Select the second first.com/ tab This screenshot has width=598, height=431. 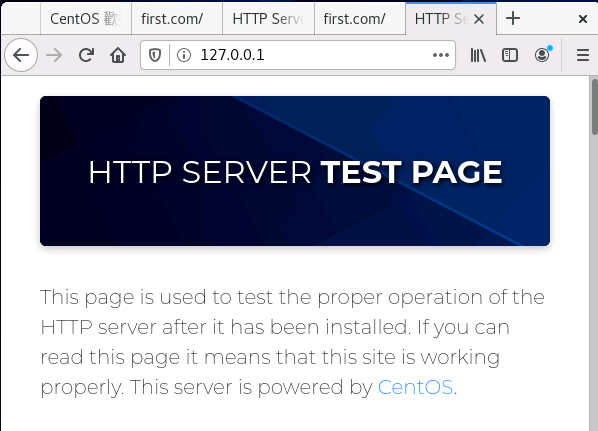pyautogui.click(x=360, y=19)
